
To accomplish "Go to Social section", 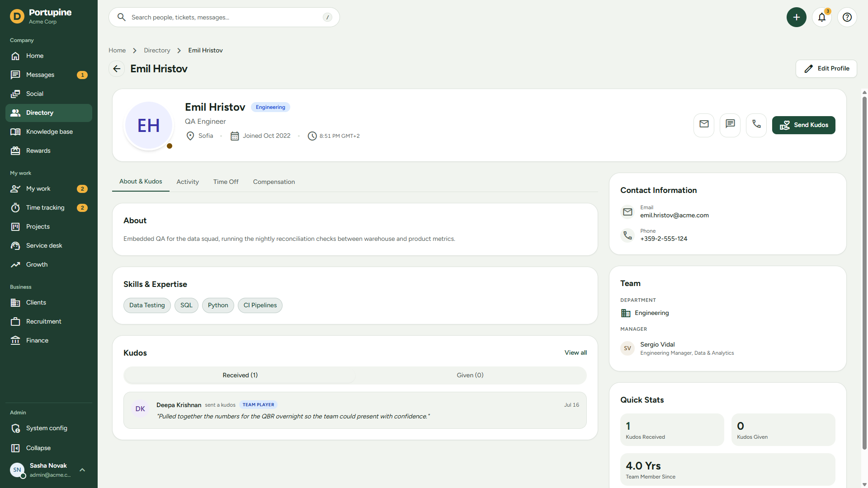I will [49, 94].
